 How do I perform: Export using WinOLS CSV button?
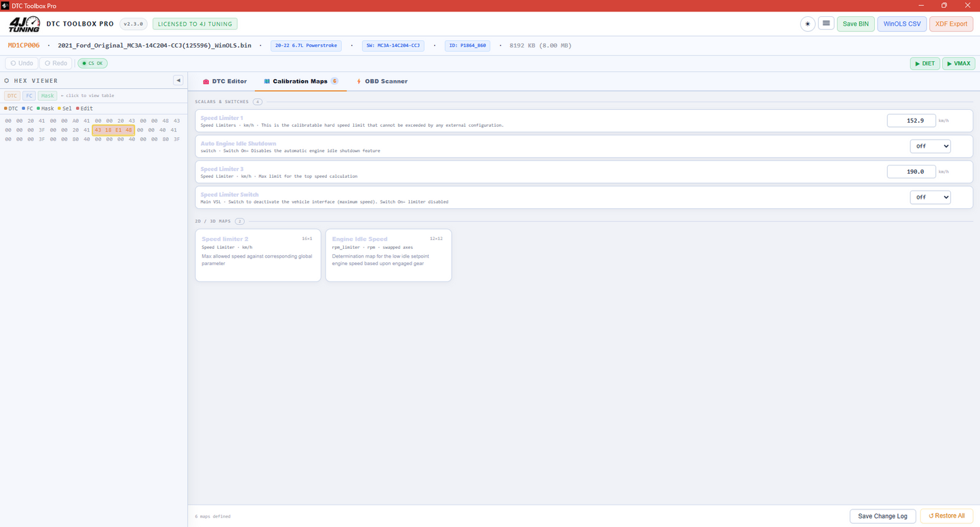pyautogui.click(x=902, y=24)
